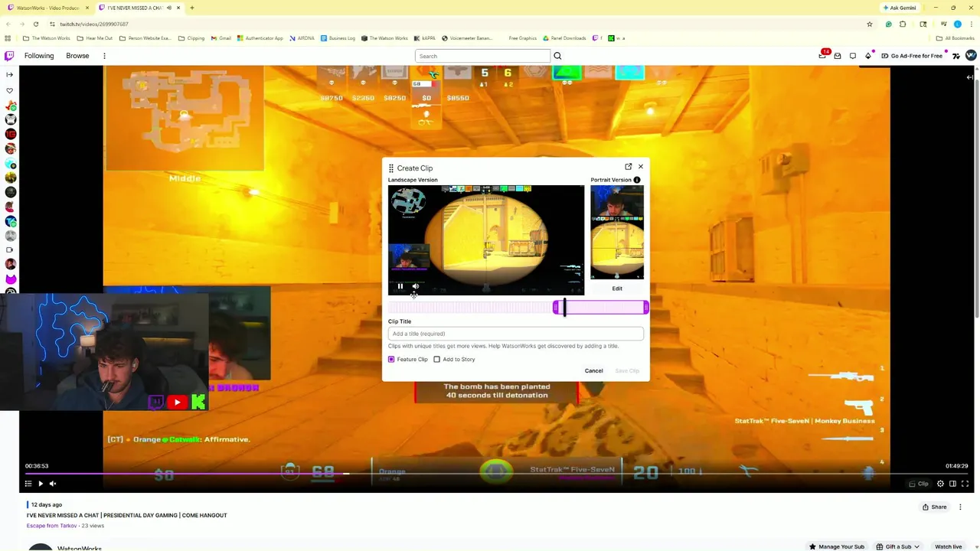This screenshot has width=980, height=551.
Task: Pop out the Create Clip window
Action: click(x=629, y=167)
